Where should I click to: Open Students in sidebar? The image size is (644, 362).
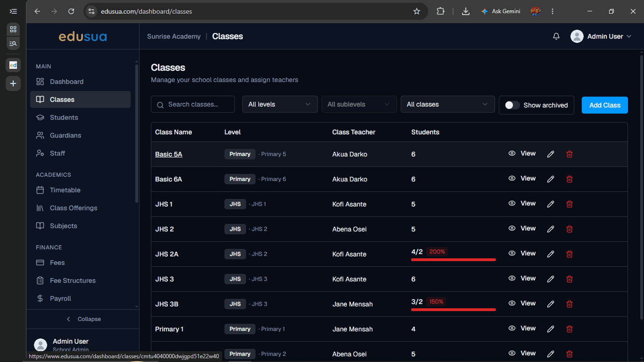(x=80, y=117)
